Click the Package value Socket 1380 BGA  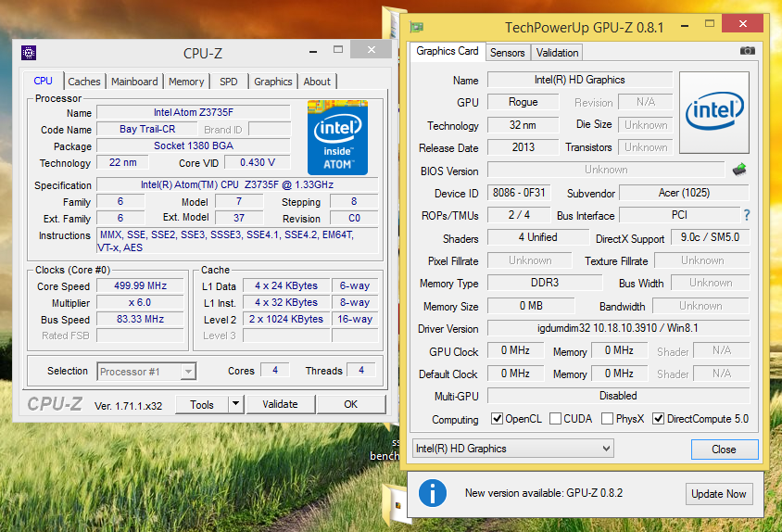(194, 146)
